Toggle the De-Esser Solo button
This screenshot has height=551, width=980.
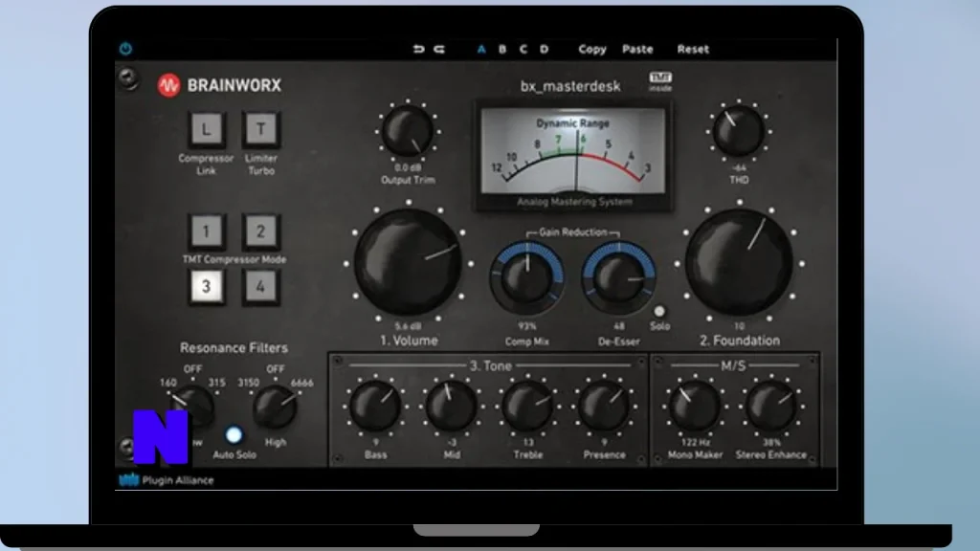click(x=659, y=311)
